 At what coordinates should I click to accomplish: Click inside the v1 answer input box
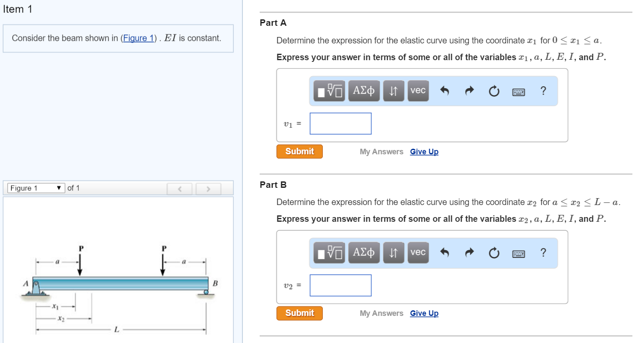pyautogui.click(x=340, y=123)
